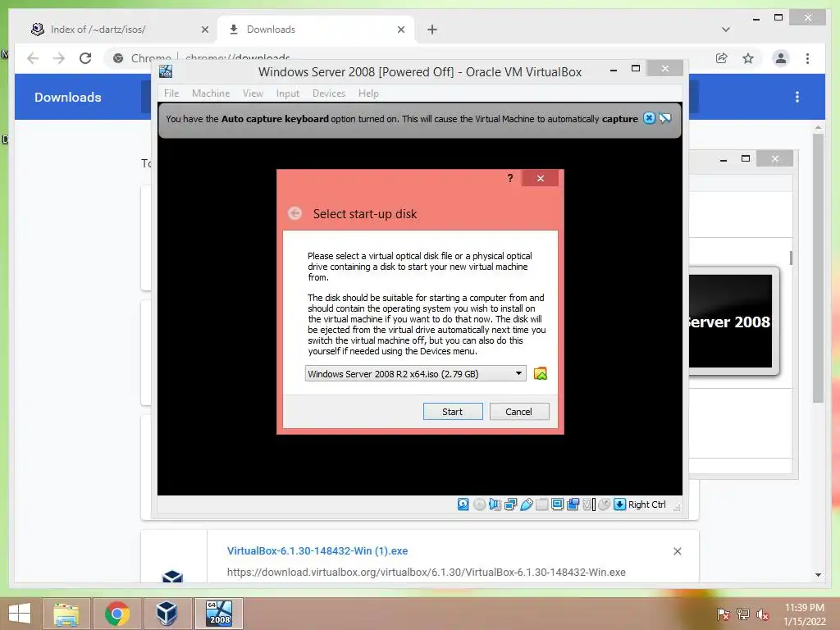Click the don't-show-again notification icon

664,118
